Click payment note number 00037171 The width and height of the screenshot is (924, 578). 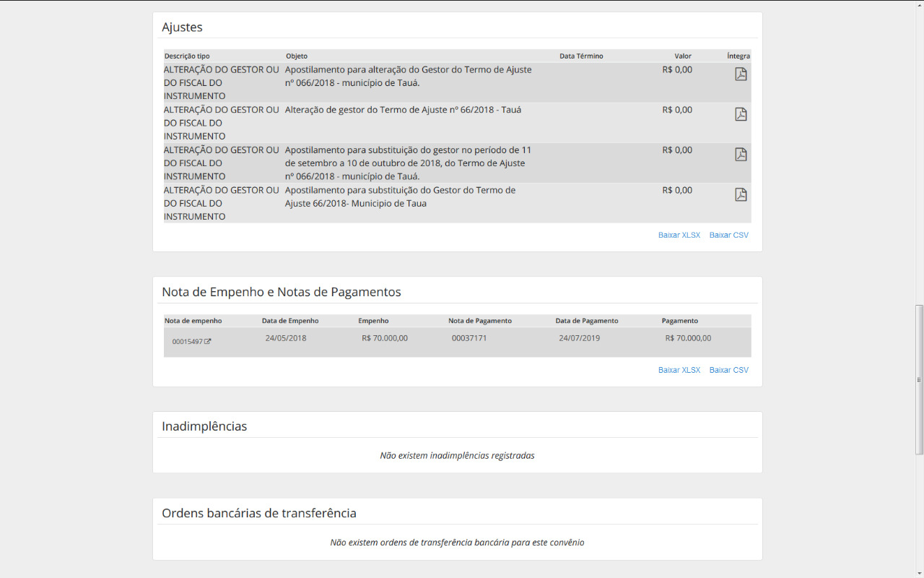(x=469, y=338)
